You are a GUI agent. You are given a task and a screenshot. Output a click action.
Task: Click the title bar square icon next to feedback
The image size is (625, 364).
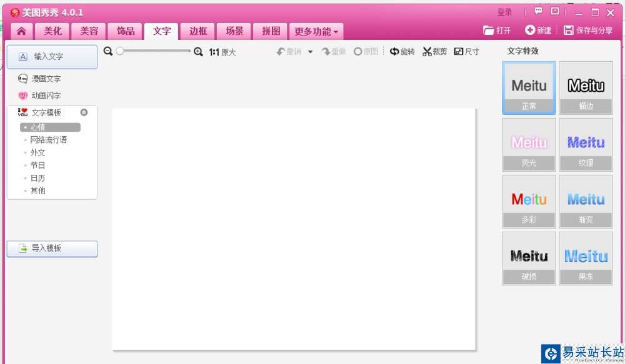tap(555, 11)
